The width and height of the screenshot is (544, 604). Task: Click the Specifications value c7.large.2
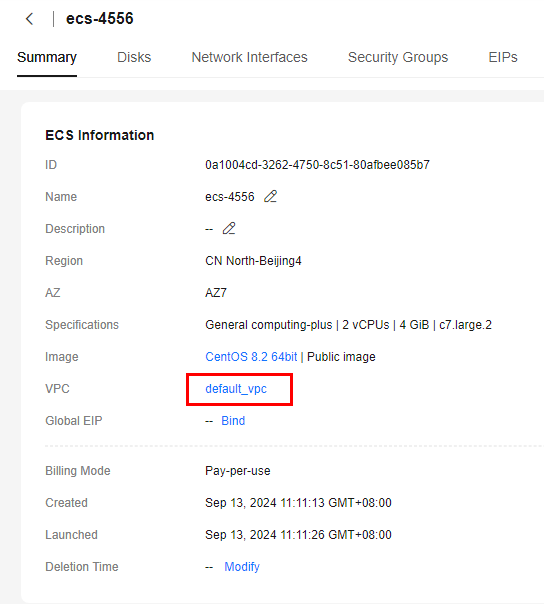point(465,325)
